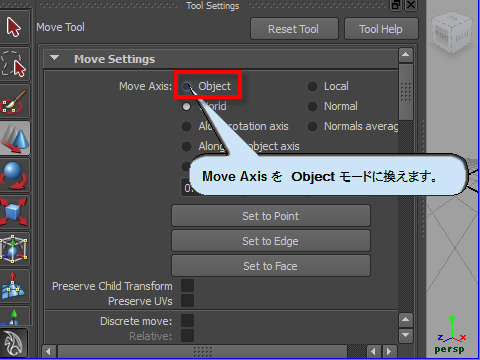480x360 pixels.
Task: Toggle the Relative checkbox
Action: click(187, 336)
